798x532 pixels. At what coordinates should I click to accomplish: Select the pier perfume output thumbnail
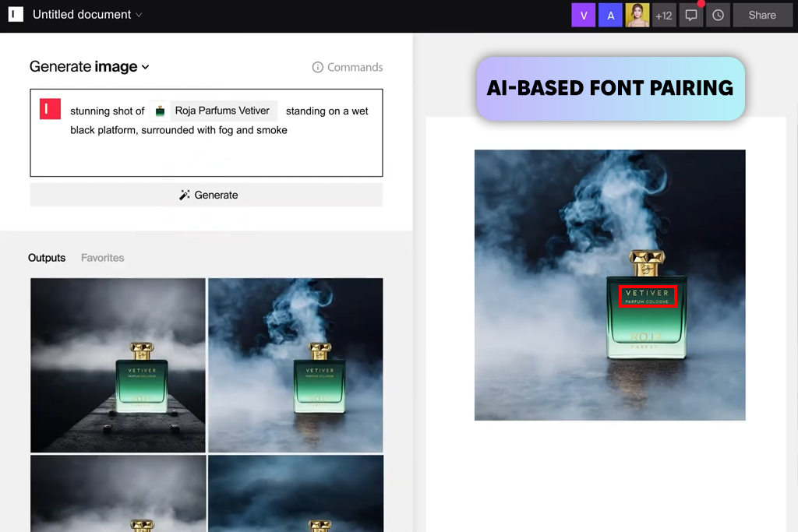(x=118, y=365)
